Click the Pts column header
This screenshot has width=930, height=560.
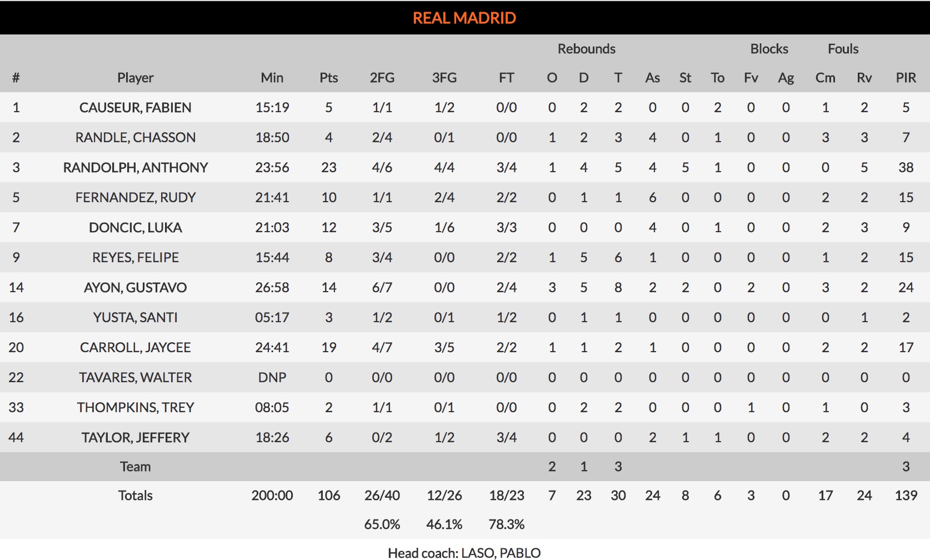[x=328, y=78]
